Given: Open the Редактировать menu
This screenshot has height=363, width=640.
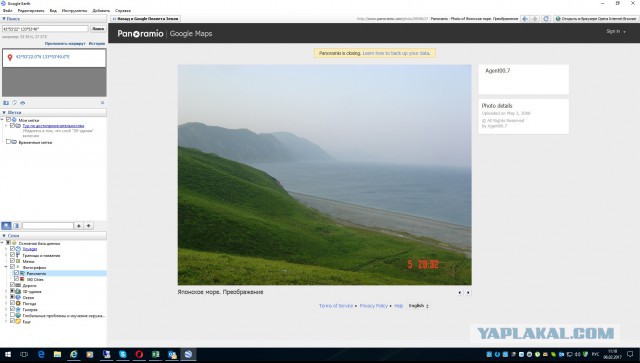Looking at the screenshot, I should 31,11.
